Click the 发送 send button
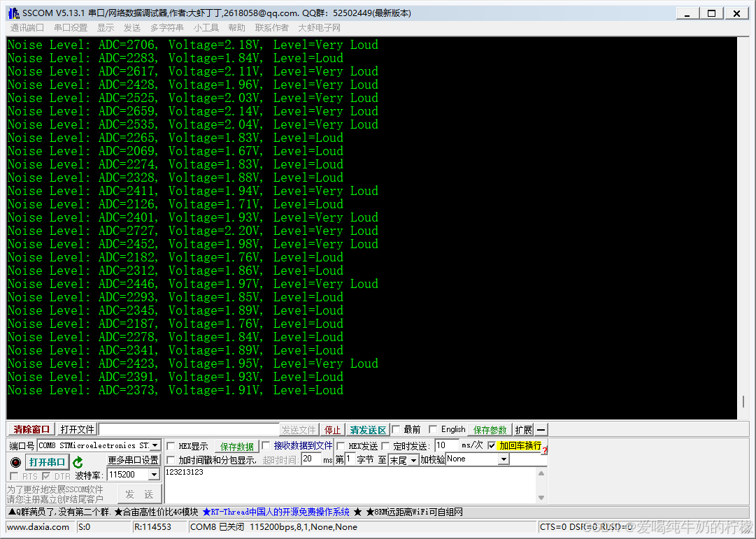This screenshot has width=756, height=539. (x=139, y=494)
